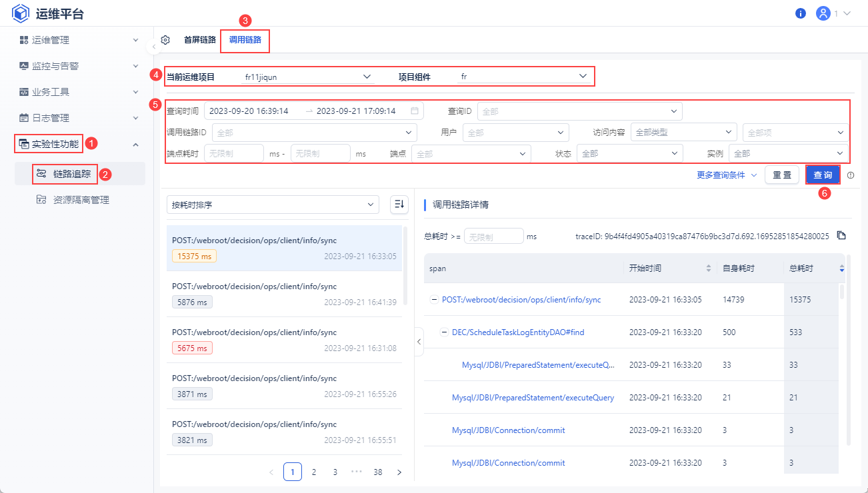The image size is (868, 493).
Task: Open the 项目组件 dropdown showing fr
Action: 524,77
